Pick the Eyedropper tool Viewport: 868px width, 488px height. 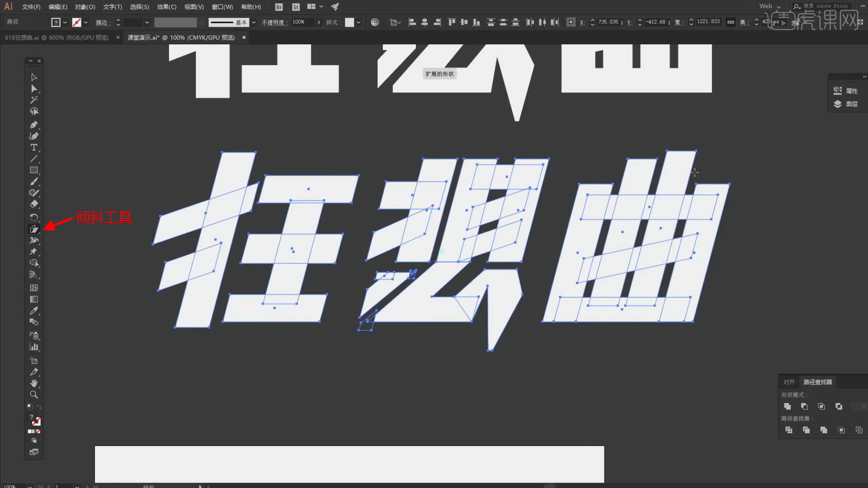pos(34,311)
